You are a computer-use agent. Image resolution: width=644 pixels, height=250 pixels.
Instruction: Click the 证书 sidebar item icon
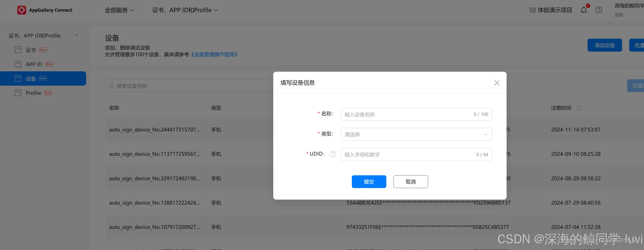pyautogui.click(x=18, y=50)
